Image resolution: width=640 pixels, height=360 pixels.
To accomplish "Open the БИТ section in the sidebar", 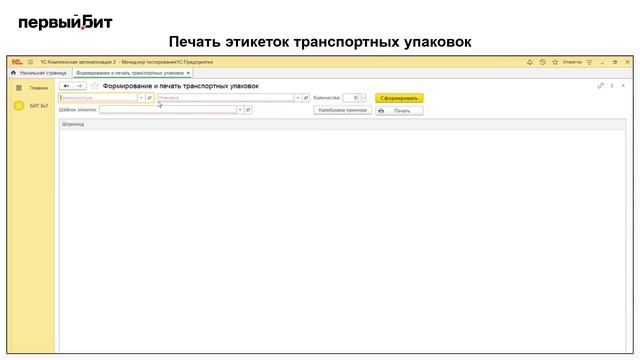I will [39, 106].
